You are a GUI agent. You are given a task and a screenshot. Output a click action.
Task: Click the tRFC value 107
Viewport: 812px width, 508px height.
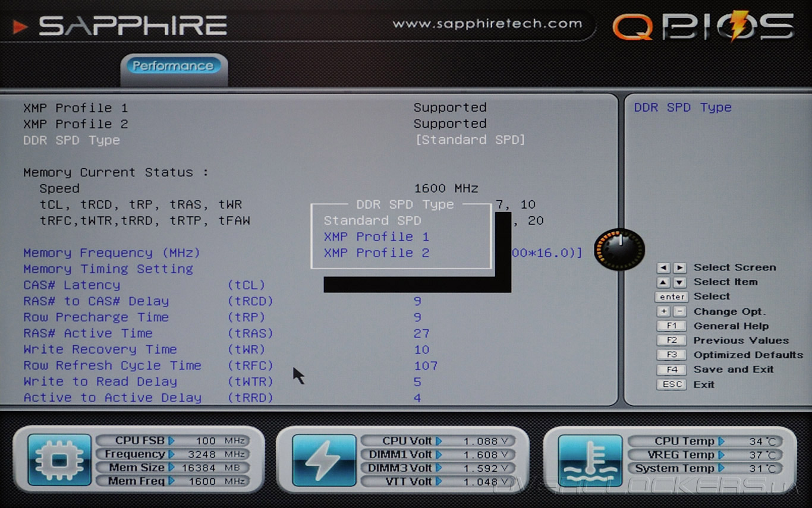(x=426, y=366)
